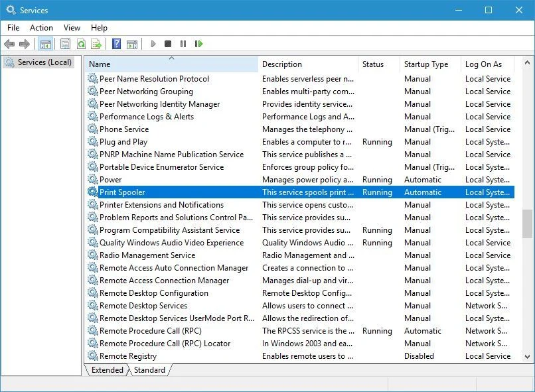This screenshot has width=535, height=392.
Task: Click the Restart Service icon
Action: [x=198, y=44]
